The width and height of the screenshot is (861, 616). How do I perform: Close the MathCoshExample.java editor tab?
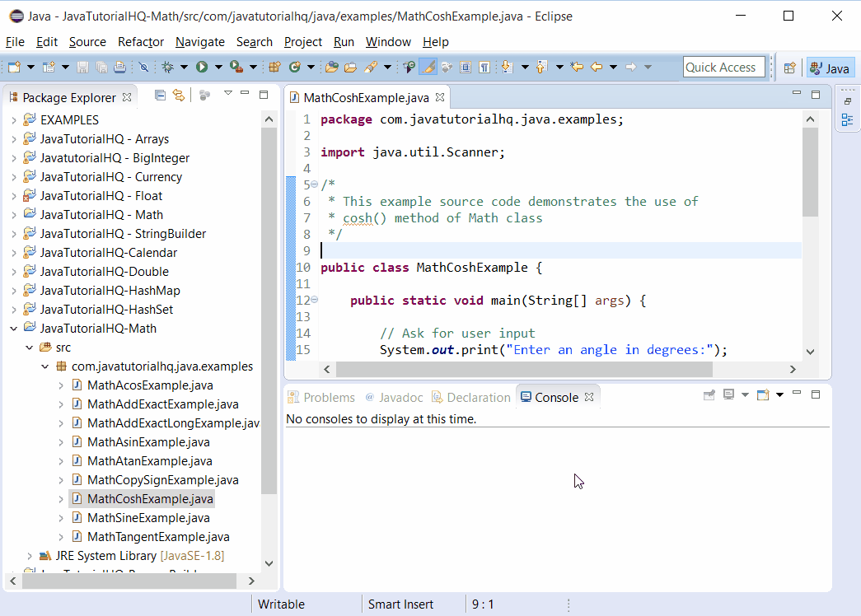click(440, 97)
